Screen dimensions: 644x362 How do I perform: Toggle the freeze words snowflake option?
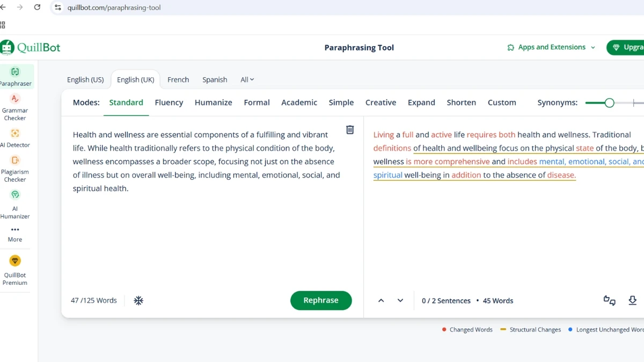pyautogui.click(x=138, y=300)
